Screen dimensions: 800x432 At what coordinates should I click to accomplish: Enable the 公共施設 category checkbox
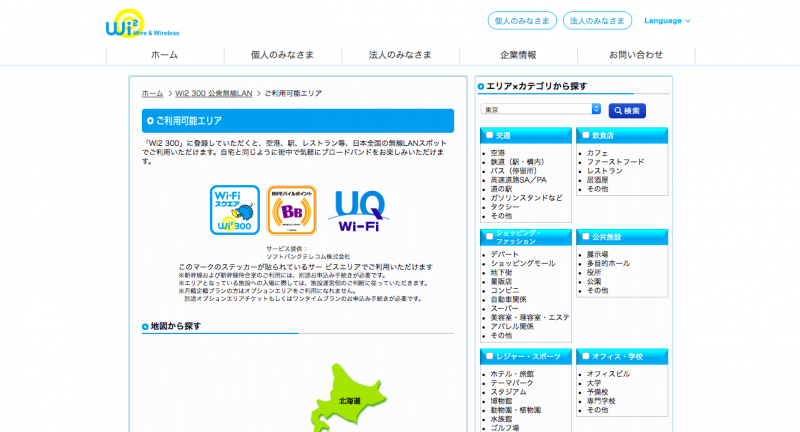pyautogui.click(x=585, y=237)
